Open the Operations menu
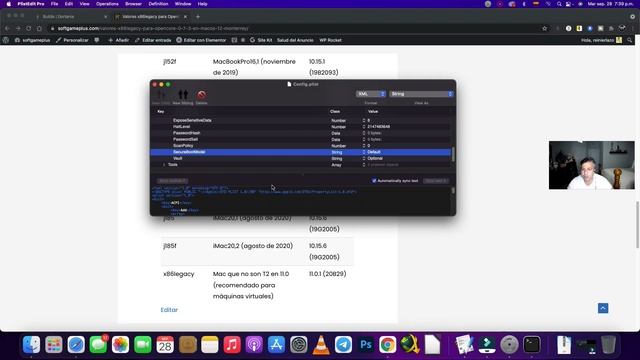 [107, 4]
